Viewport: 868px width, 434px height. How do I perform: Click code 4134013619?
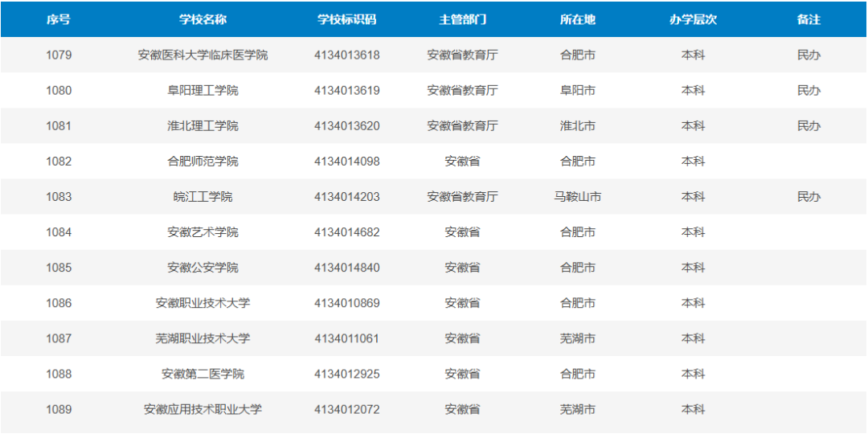[x=346, y=90]
